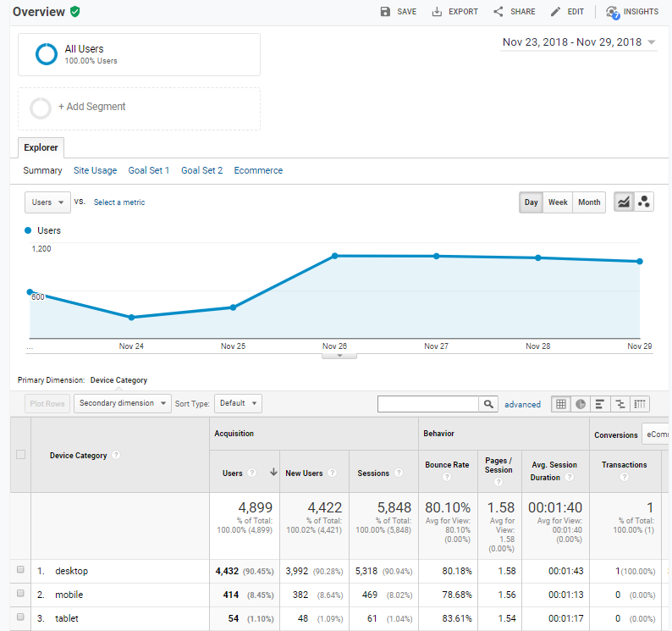Click the search magnifier icon

click(x=488, y=404)
